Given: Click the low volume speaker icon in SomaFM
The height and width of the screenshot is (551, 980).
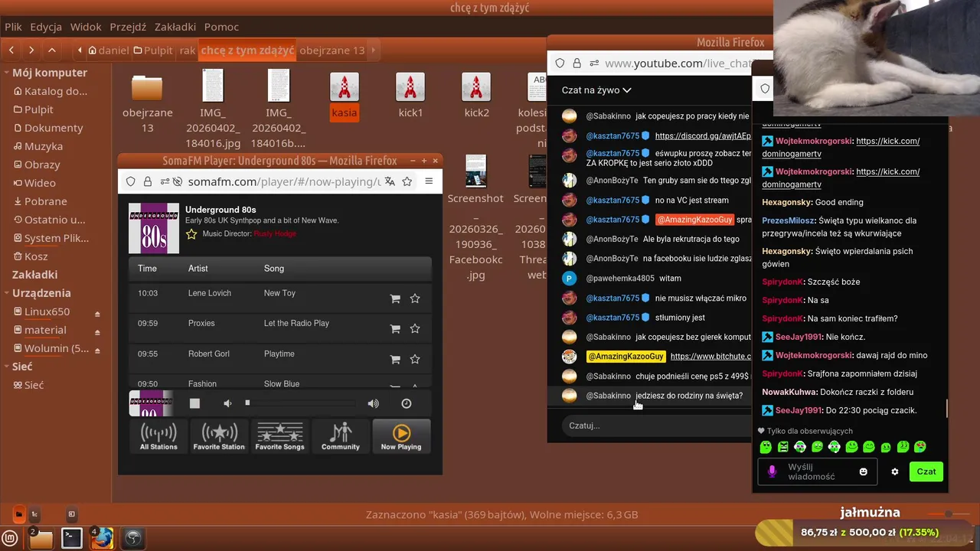Looking at the screenshot, I should coord(227,403).
